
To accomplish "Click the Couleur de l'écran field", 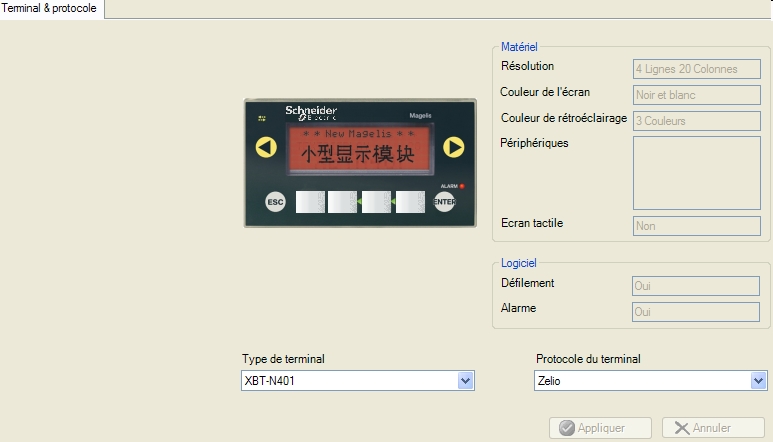I will coord(697,95).
